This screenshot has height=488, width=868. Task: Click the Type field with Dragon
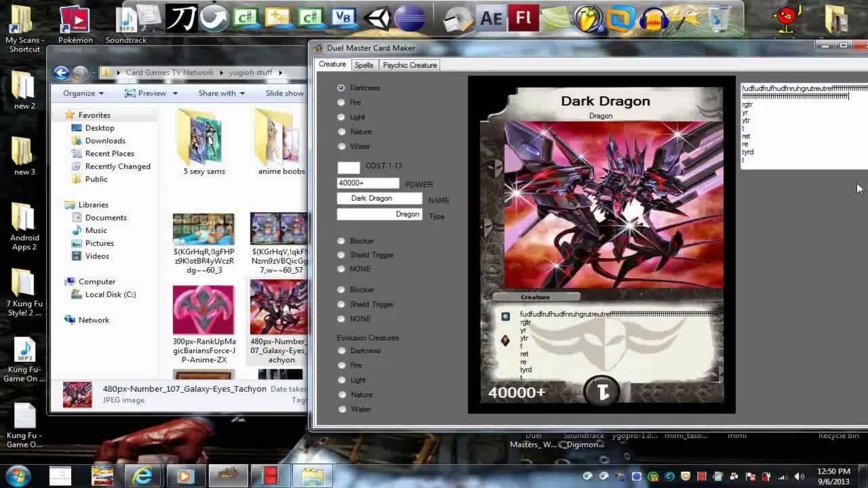(379, 214)
